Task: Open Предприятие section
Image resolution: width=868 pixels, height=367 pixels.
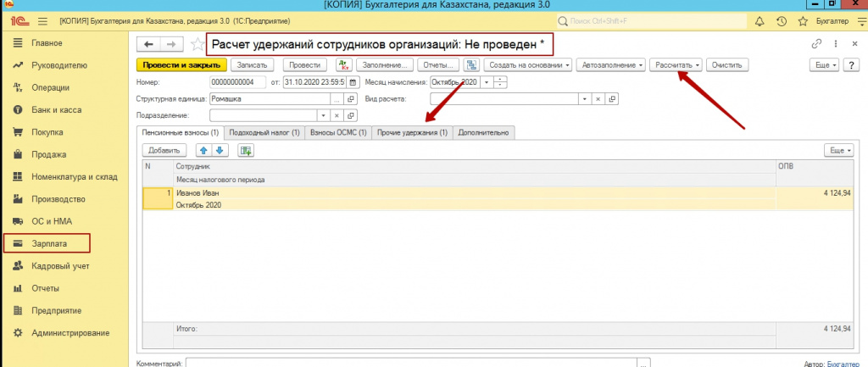Action: pyautogui.click(x=57, y=310)
